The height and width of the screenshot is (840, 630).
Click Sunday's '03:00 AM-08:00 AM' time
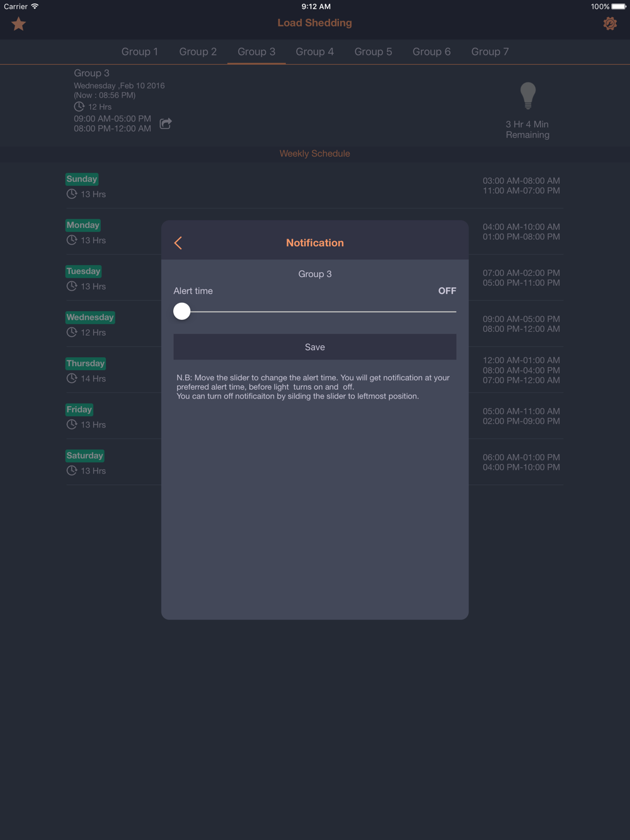(x=522, y=181)
